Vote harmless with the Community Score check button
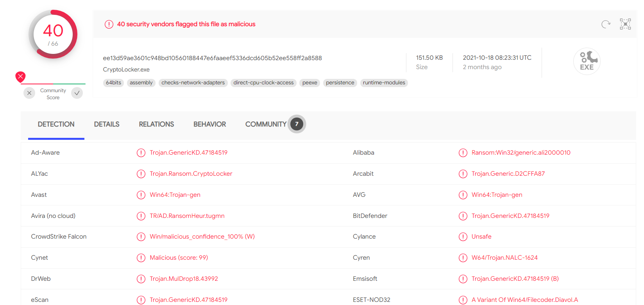Viewport: 644px width, 305px height. point(77,93)
